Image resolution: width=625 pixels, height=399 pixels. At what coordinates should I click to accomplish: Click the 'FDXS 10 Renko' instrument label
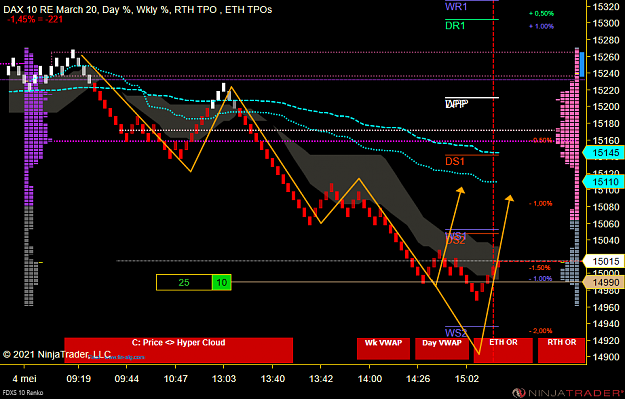[x=22, y=393]
